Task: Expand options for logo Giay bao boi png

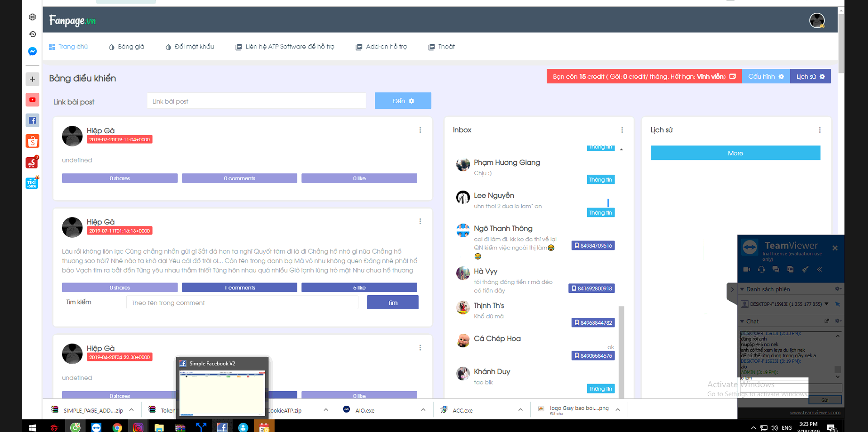Action: click(x=618, y=410)
